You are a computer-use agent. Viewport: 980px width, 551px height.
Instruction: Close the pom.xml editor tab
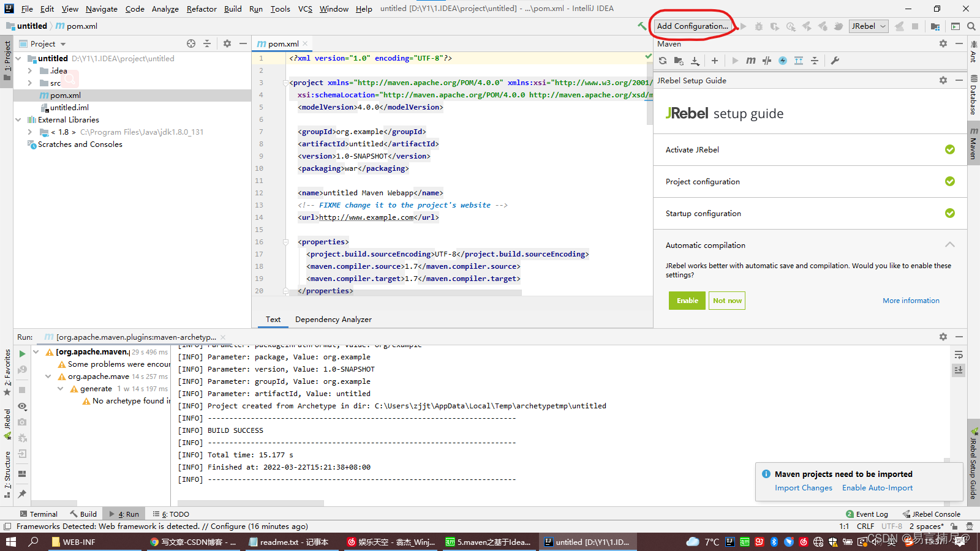coord(305,43)
